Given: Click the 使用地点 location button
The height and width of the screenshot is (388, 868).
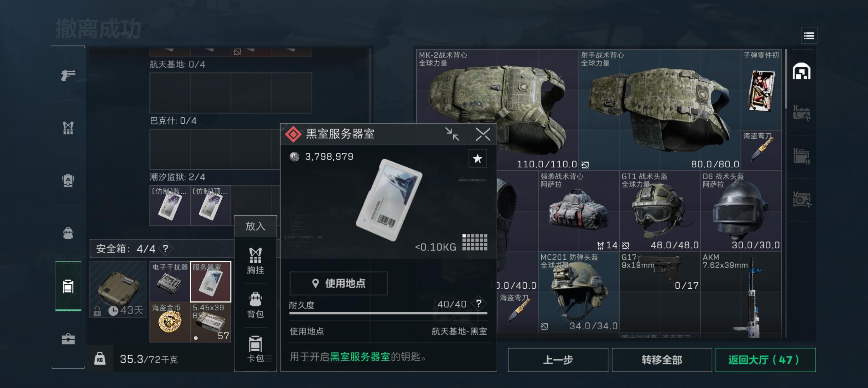Looking at the screenshot, I should 338,283.
